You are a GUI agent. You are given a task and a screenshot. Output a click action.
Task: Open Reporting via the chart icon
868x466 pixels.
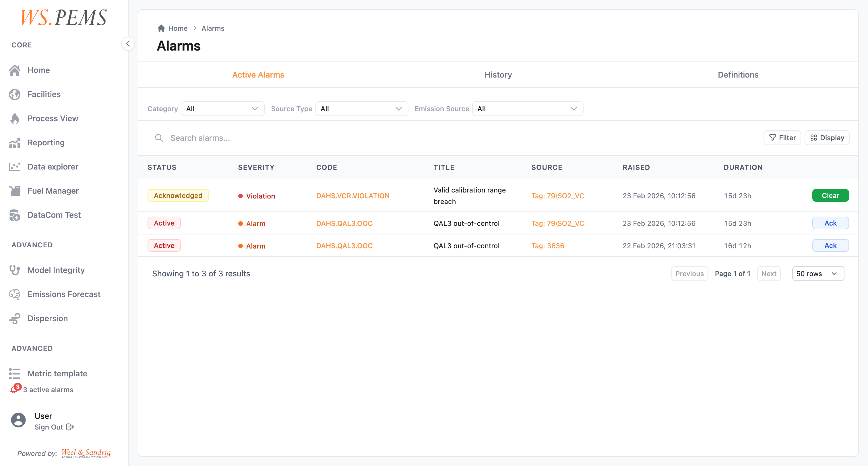[15, 143]
